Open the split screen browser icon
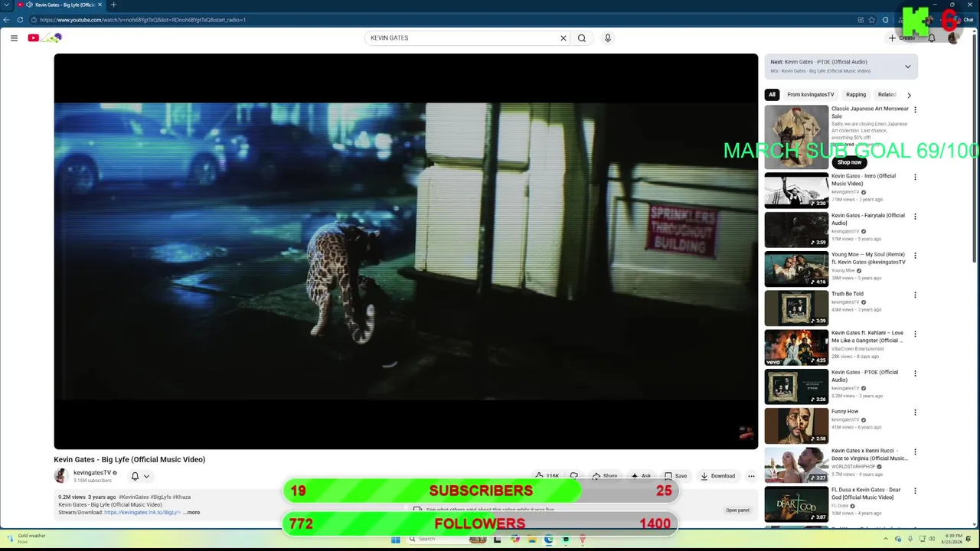The height and width of the screenshot is (551, 980). (861, 20)
